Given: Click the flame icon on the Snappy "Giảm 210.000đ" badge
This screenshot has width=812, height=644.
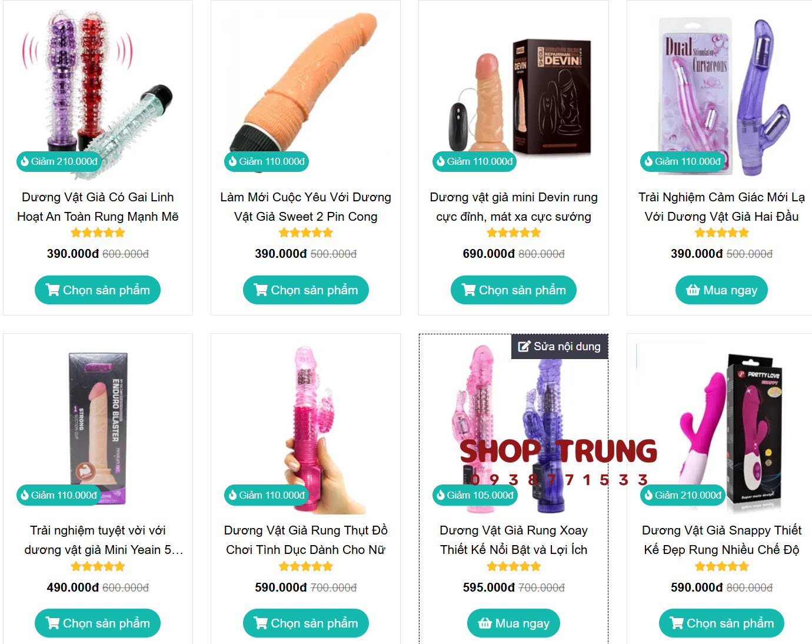Looking at the screenshot, I should pos(648,495).
